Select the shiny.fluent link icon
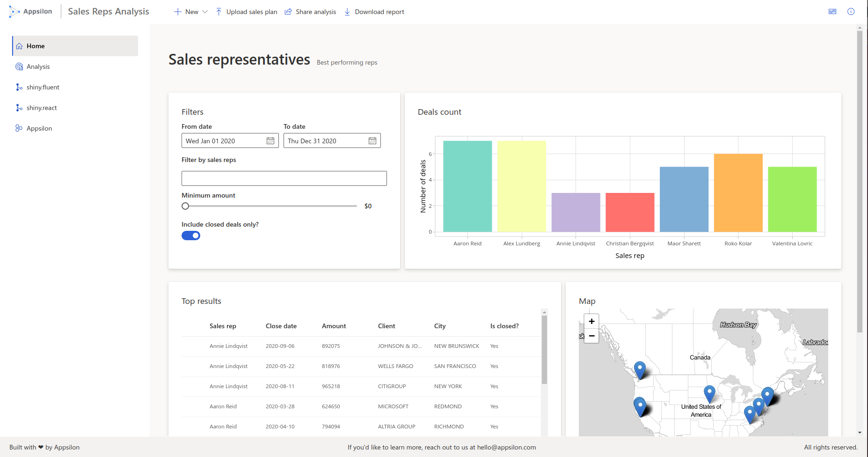The width and height of the screenshot is (868, 457). tap(19, 87)
